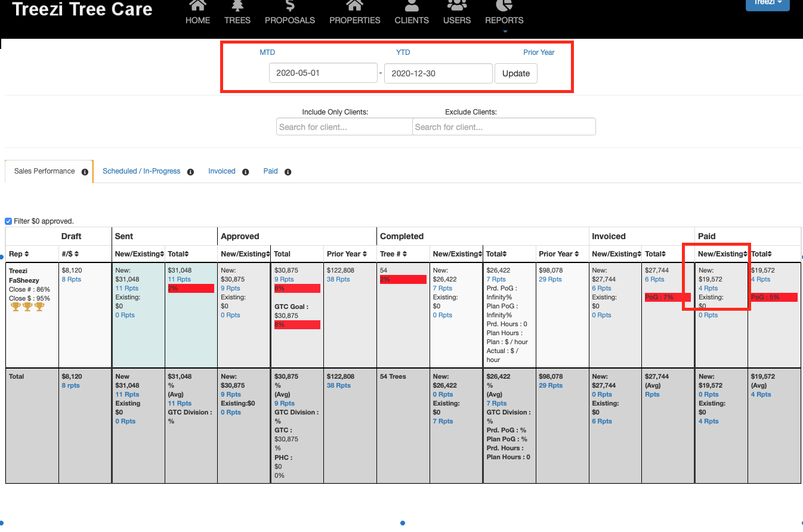Click the red PoG : 7% bar
The image size is (803, 532).
tap(667, 297)
